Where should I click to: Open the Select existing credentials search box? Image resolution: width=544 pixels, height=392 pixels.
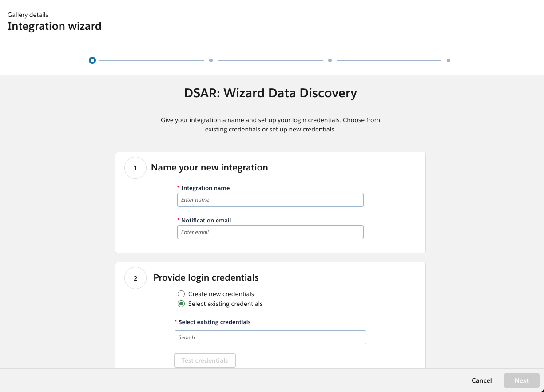(270, 337)
